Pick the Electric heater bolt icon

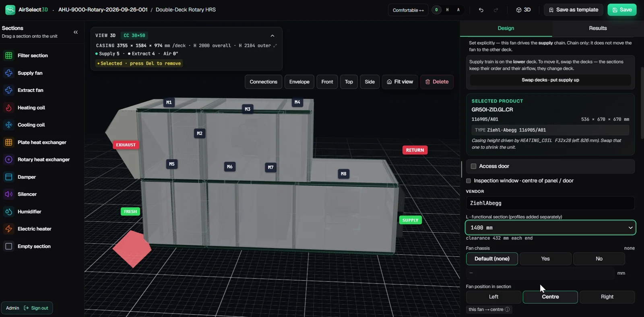[x=9, y=229]
